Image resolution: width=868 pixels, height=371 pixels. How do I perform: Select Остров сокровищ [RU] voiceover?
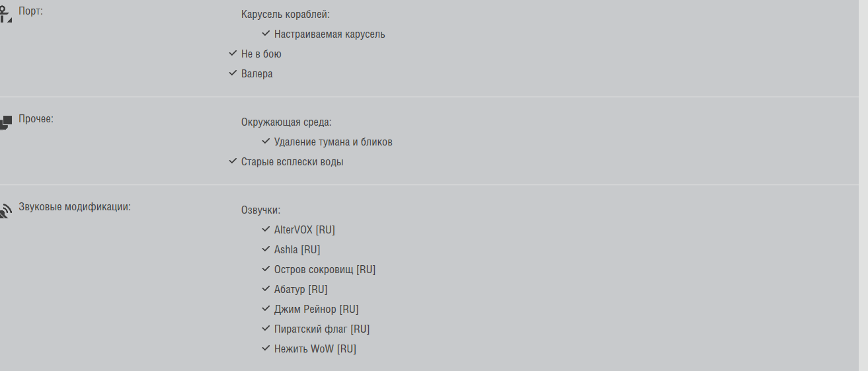point(325,269)
